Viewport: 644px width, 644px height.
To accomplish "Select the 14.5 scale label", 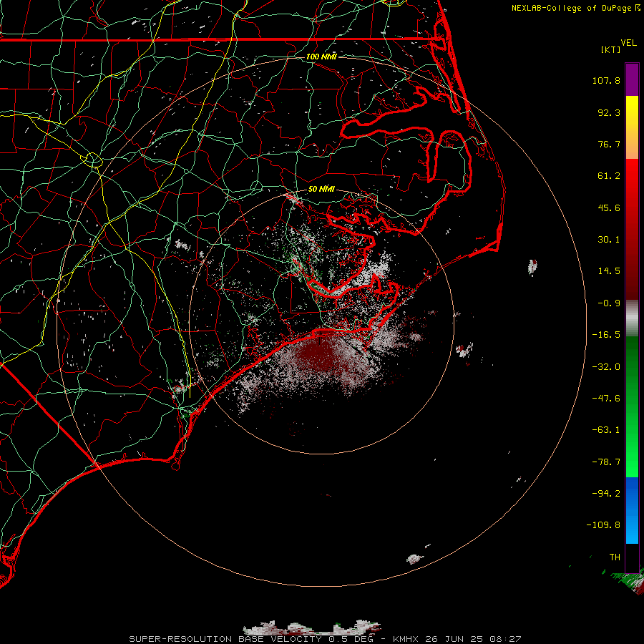I will [x=609, y=271].
